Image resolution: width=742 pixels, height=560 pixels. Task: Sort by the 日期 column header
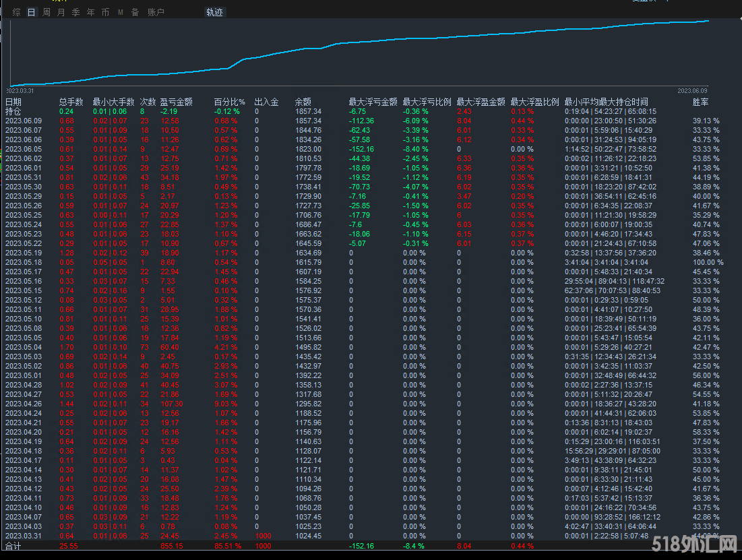coord(13,102)
